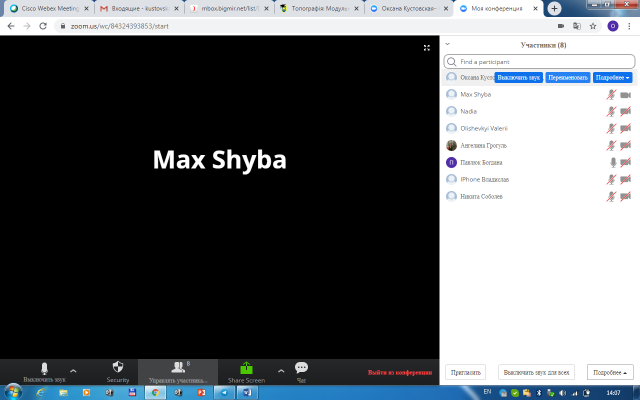The image size is (640, 400).
Task: Click Ангелина Грогуль's muted microphone icon
Action: point(611,145)
